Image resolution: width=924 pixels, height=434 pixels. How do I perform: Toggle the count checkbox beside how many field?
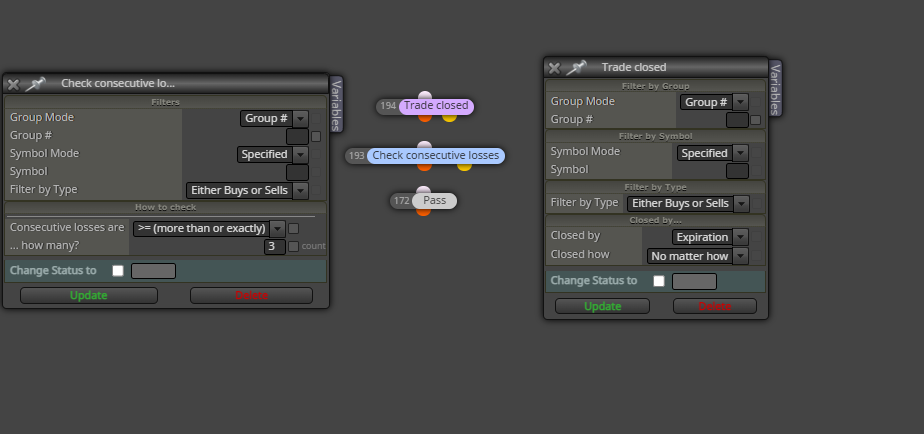click(293, 246)
